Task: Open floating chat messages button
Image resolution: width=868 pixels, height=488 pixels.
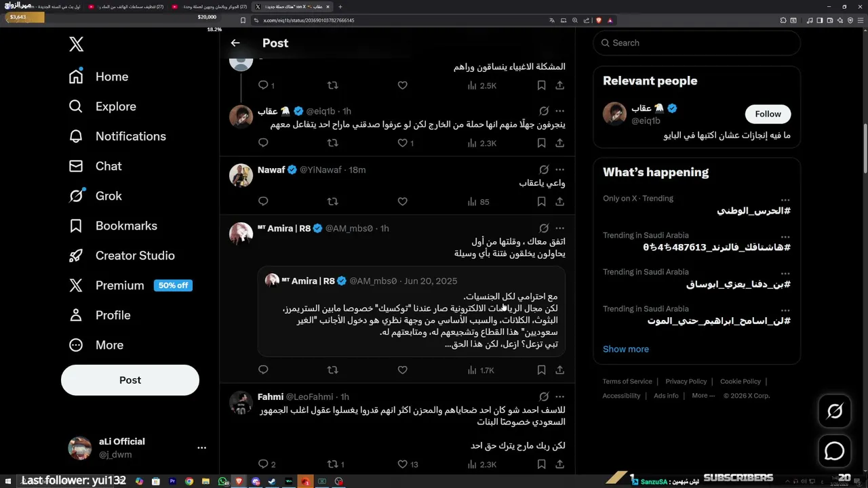Action: click(835, 451)
